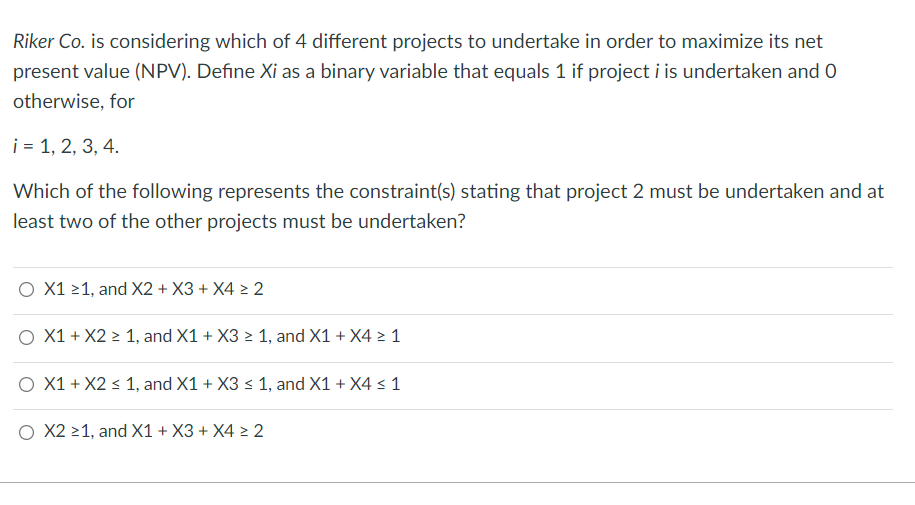
Task: Click the "otherwise, for" text line
Action: [74, 102]
